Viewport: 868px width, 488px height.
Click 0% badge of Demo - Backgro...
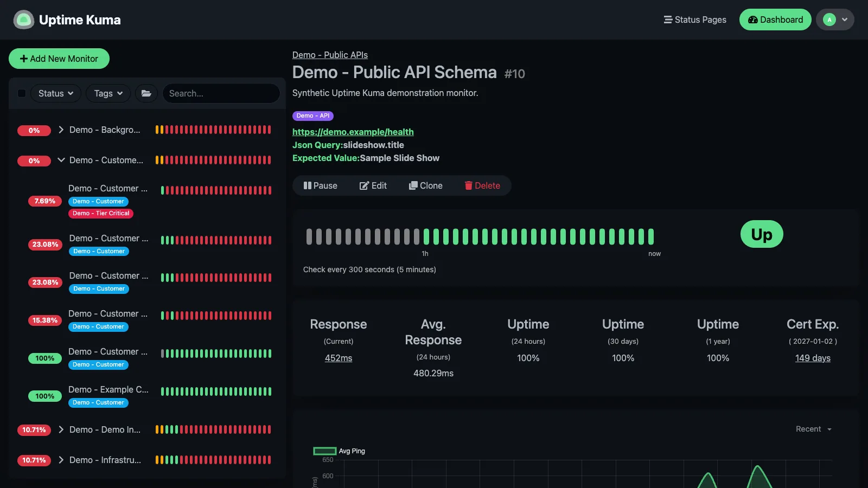click(x=34, y=131)
